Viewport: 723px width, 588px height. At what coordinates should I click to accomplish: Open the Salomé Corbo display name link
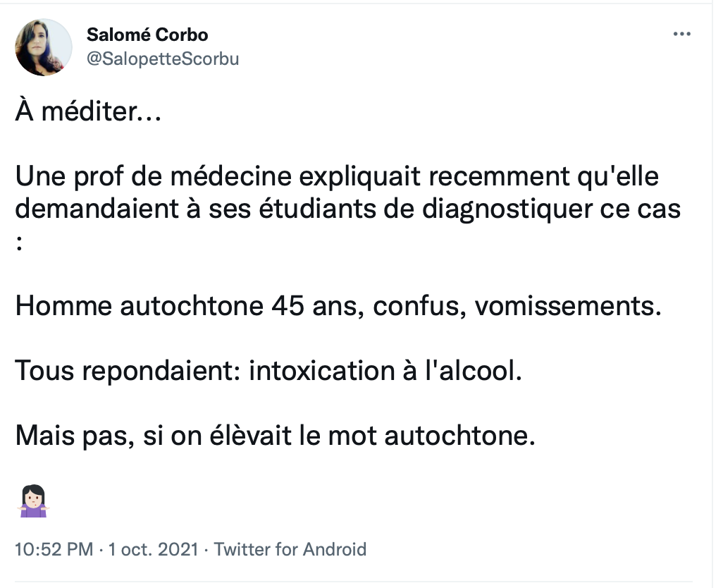point(147,35)
